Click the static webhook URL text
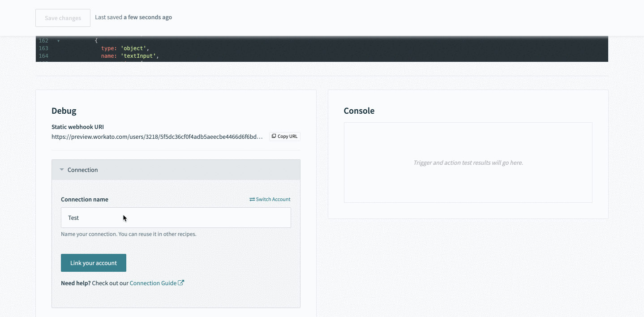The image size is (644, 317). click(x=157, y=137)
